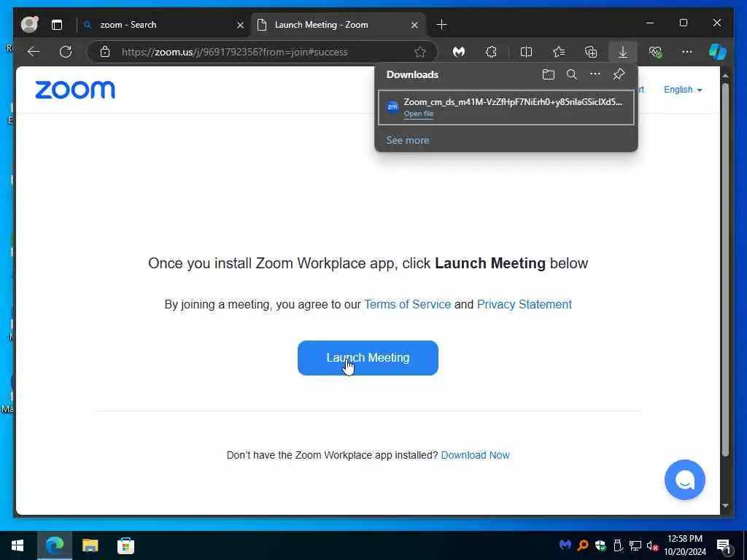Close the zoom - Search tab
Viewport: 747px width, 560px height.
tap(240, 25)
